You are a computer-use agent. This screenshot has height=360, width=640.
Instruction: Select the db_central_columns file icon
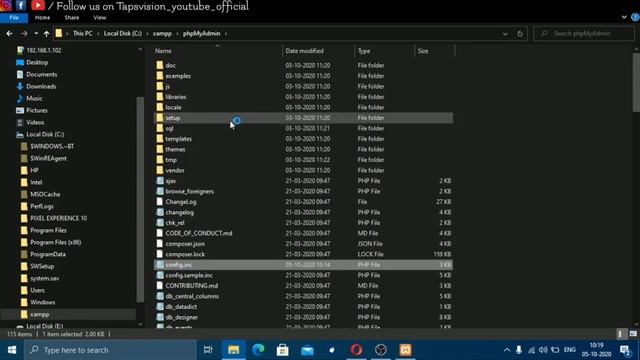tap(160, 296)
